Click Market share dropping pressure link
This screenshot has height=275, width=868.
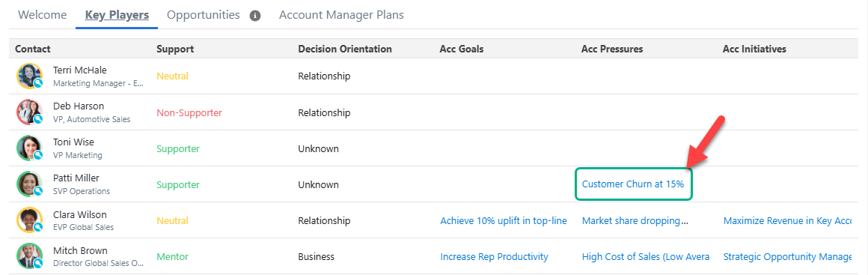click(635, 220)
